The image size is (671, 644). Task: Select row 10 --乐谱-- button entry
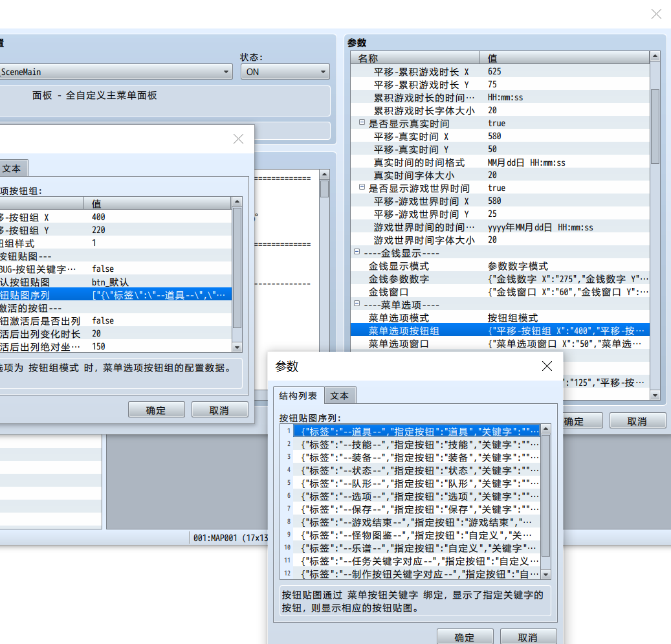point(416,548)
